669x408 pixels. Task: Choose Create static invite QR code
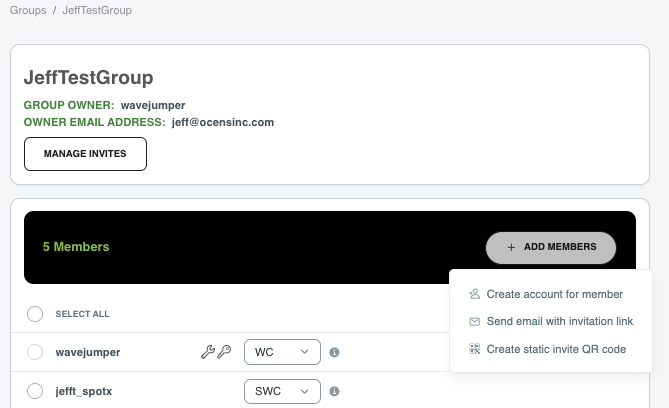[556, 349]
